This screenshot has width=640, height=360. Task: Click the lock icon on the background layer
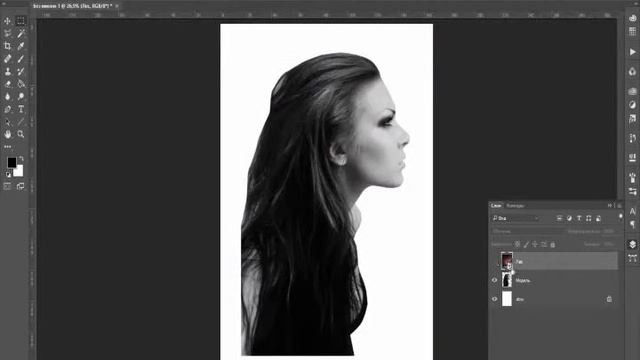609,299
